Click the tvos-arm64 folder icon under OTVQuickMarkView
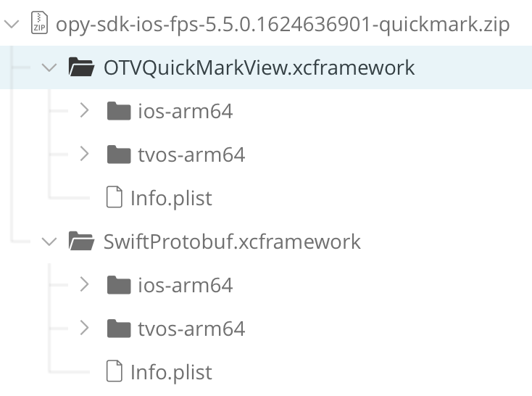This screenshot has width=532, height=396. click(x=118, y=154)
